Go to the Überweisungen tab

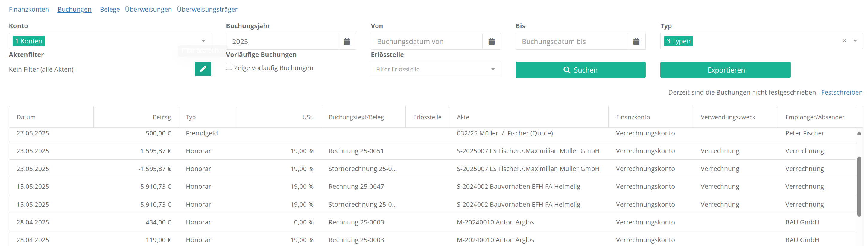148,10
